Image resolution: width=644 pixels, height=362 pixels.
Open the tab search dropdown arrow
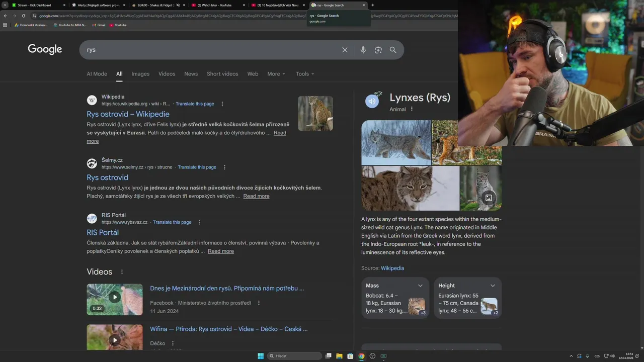[x=4, y=5]
